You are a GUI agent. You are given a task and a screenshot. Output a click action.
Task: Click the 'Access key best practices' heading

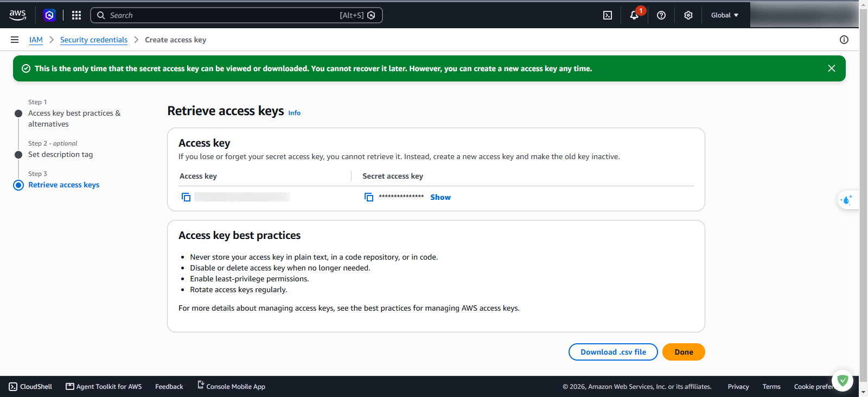coord(239,235)
